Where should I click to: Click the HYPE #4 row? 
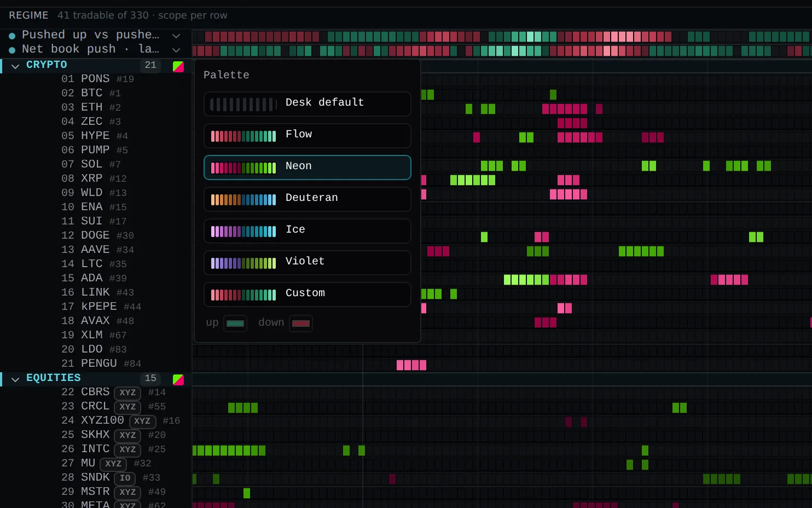(x=96, y=136)
